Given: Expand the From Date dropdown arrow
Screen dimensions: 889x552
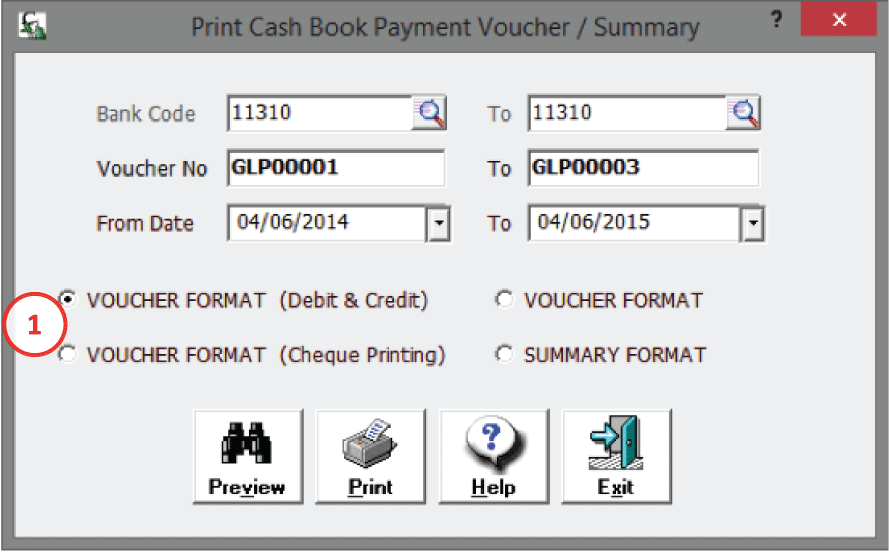Looking at the screenshot, I should pyautogui.click(x=439, y=223).
